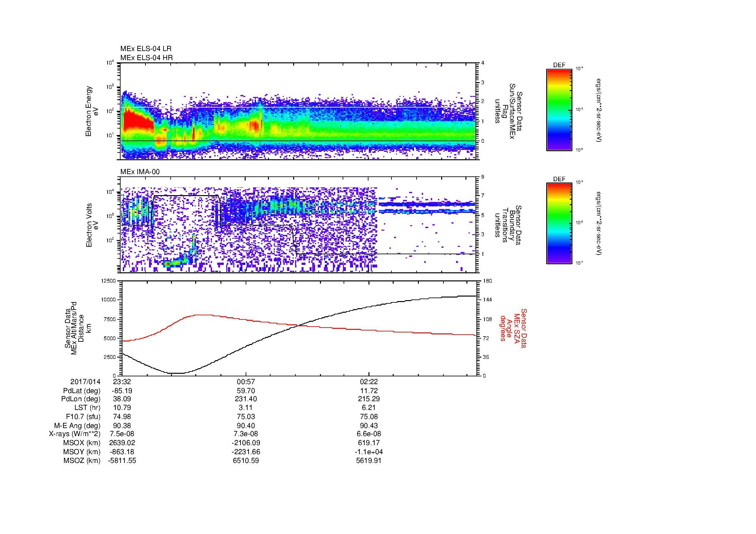Click the '180' SZA axis tick
Image resolution: width=756 pixels, height=534 pixels.
(x=487, y=281)
